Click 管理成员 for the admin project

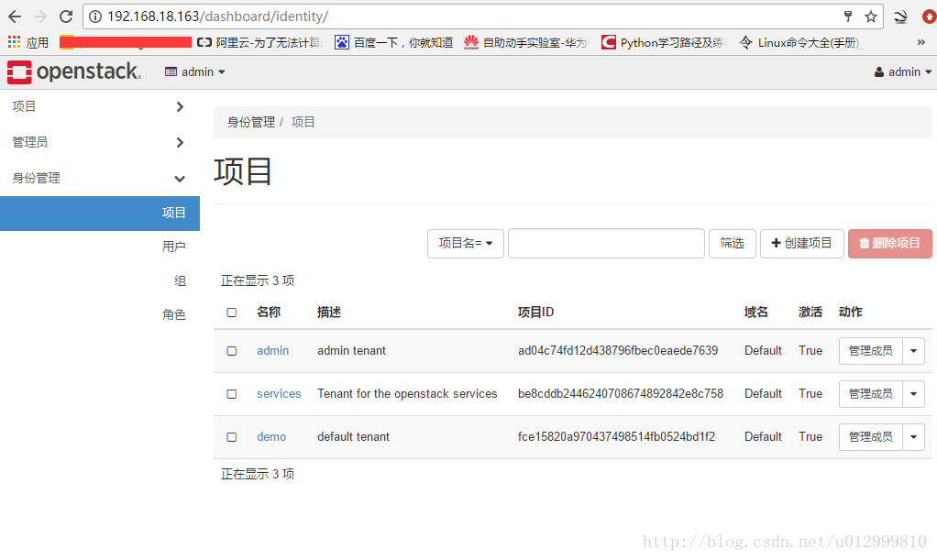tap(871, 351)
